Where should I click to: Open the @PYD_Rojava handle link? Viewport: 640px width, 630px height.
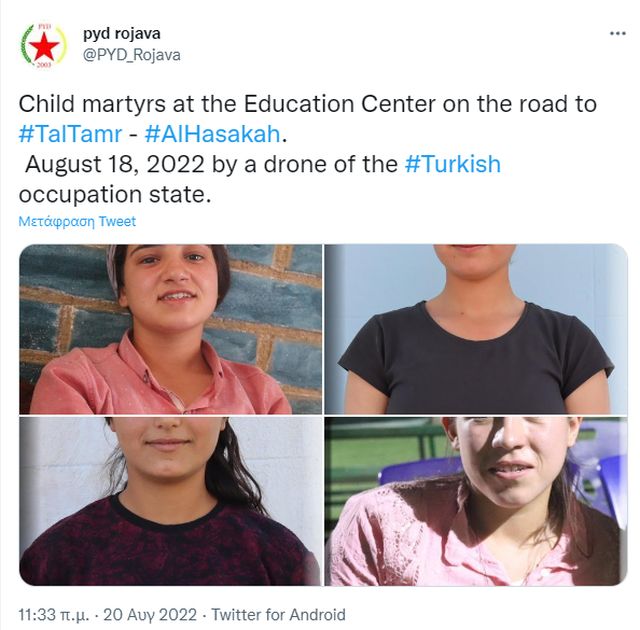(131, 55)
